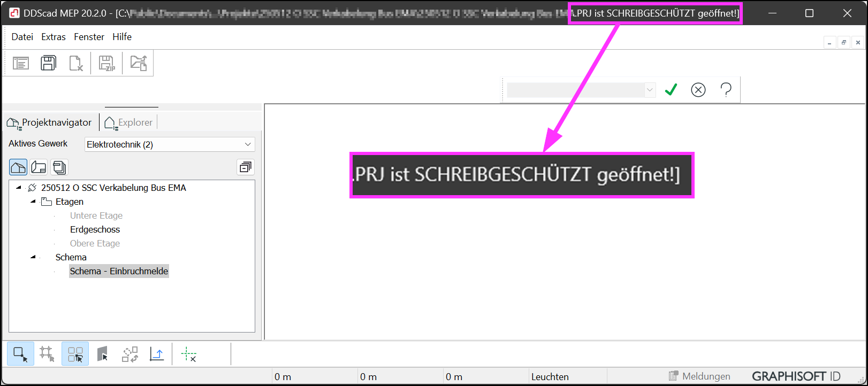Click the Schema label in tree
The width and height of the screenshot is (868, 386).
coord(71,257)
